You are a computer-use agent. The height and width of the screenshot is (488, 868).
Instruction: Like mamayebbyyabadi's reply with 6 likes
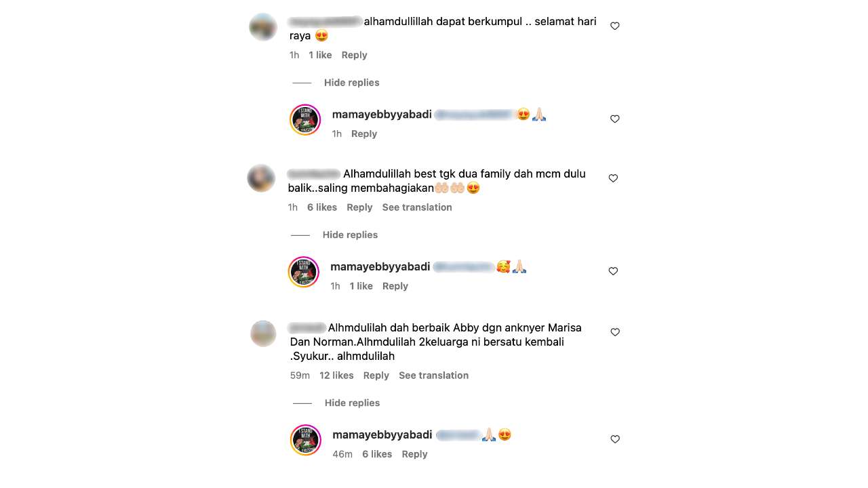615,439
